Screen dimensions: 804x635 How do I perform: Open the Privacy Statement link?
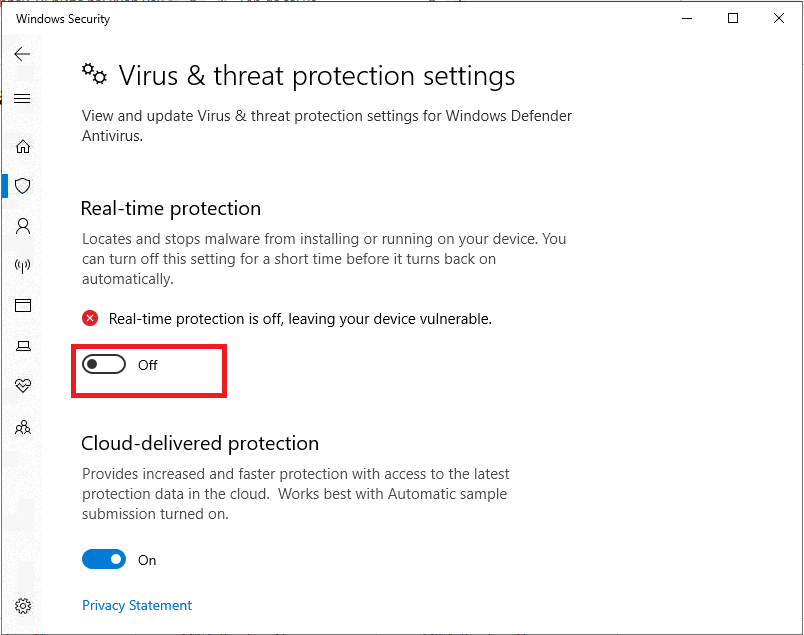tap(137, 605)
